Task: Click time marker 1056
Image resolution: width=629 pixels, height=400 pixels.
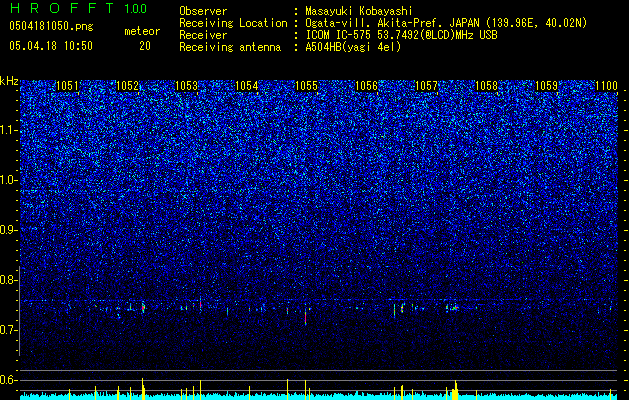Action: tap(367, 86)
